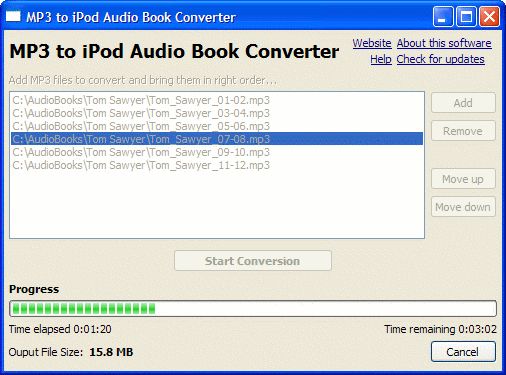Screen dimensions: 506x375
Task: Select Tom_Sawyer_09-10.mp3 in the file list
Action: pyautogui.click(x=217, y=152)
